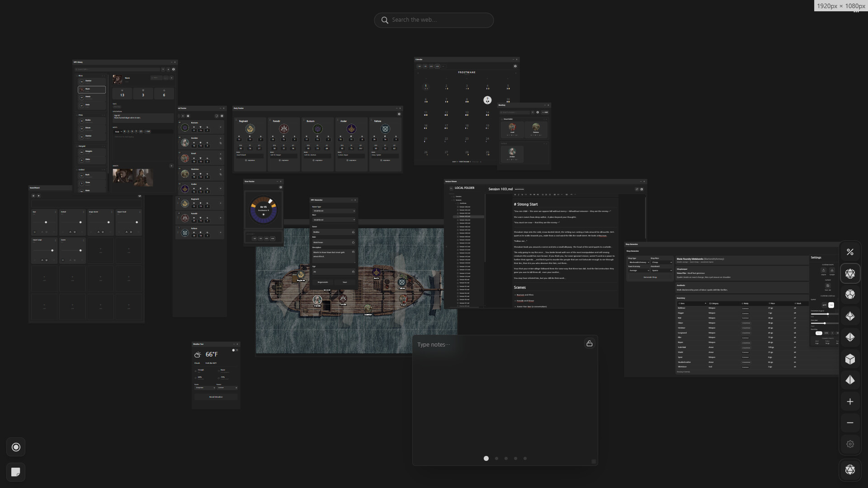This screenshot has width=868, height=488.
Task: Click the Reroll Weather button
Action: 216,397
